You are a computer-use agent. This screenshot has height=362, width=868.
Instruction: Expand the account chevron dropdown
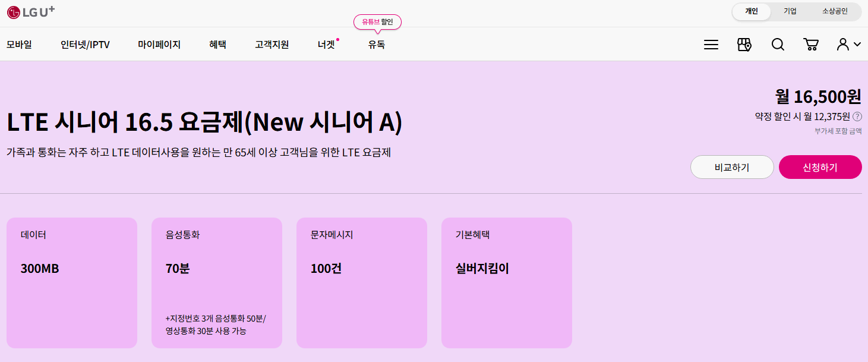coord(857,45)
